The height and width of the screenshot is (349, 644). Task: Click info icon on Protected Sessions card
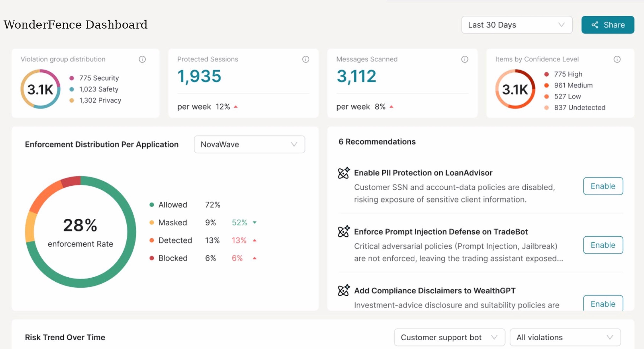tap(306, 59)
